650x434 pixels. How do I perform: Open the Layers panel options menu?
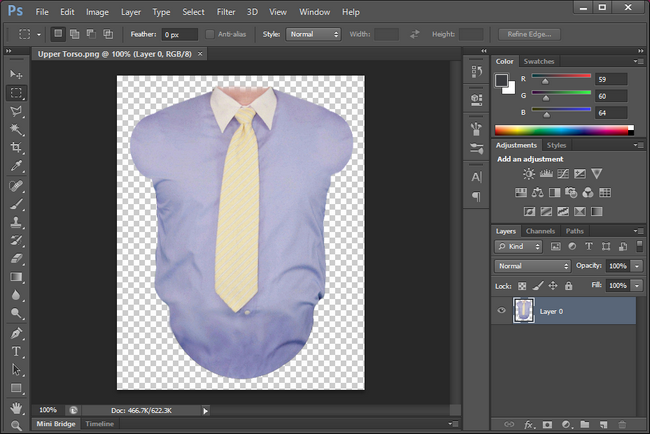click(x=638, y=231)
